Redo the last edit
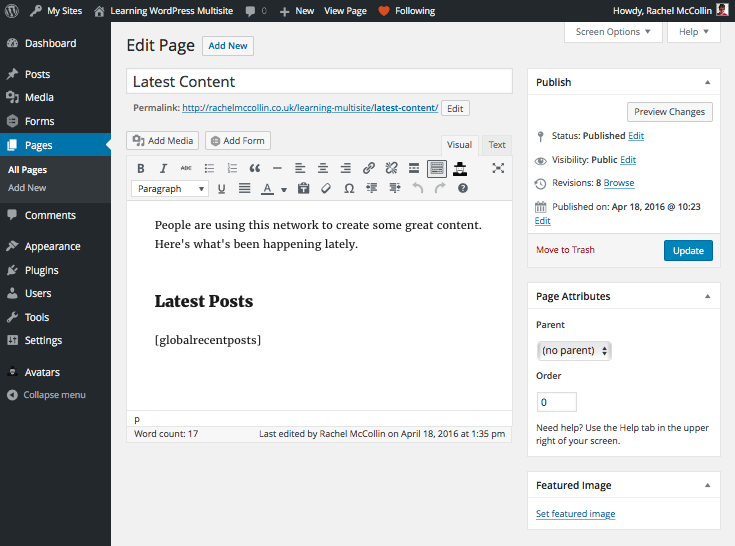Viewport: 735px width, 546px height. click(x=440, y=188)
